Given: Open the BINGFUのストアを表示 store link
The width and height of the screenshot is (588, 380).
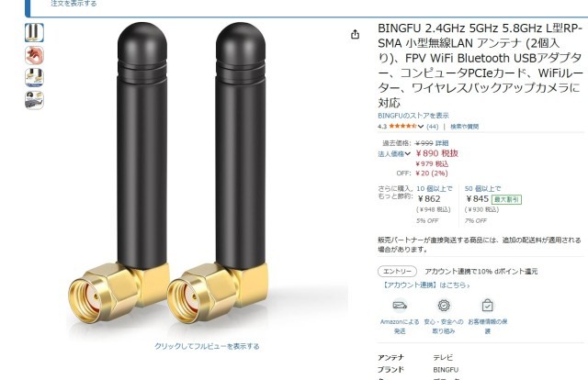Looking at the screenshot, I should (x=413, y=116).
